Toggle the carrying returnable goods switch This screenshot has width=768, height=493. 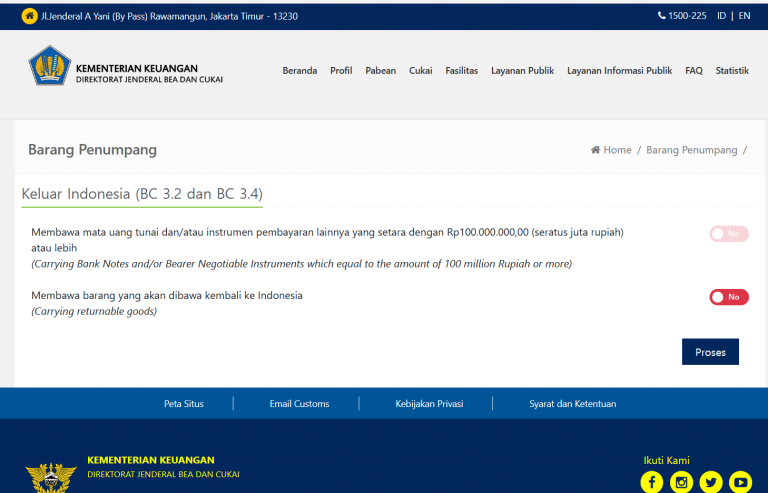pos(729,297)
